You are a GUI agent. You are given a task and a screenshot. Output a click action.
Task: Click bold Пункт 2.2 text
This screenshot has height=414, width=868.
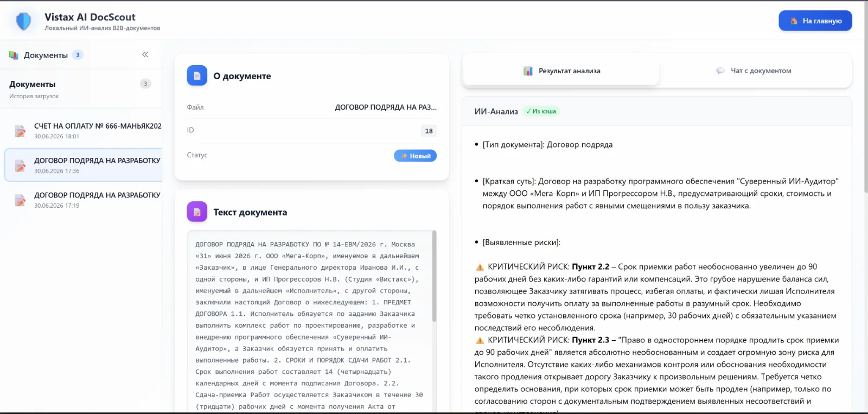pos(591,267)
